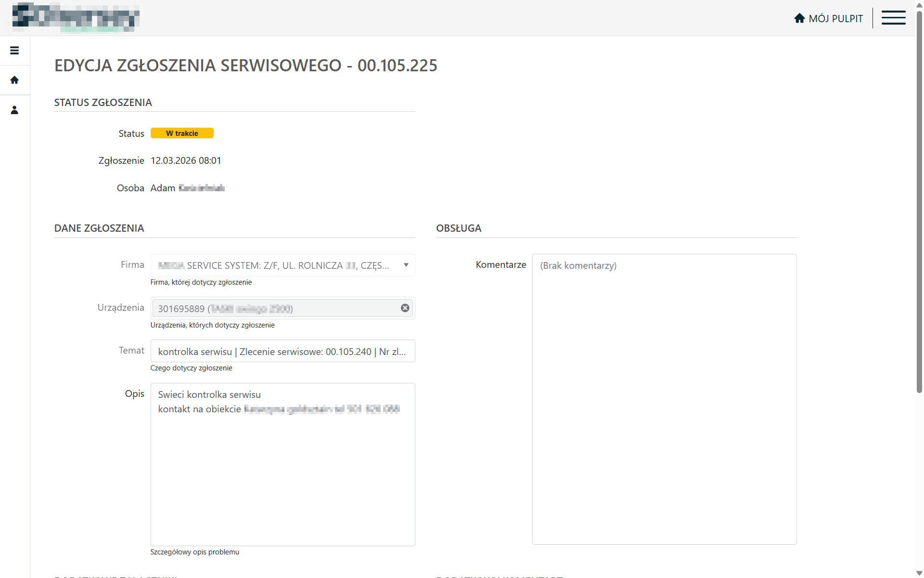Image resolution: width=924 pixels, height=578 pixels.
Task: Click into the Temat input field
Action: 282,351
